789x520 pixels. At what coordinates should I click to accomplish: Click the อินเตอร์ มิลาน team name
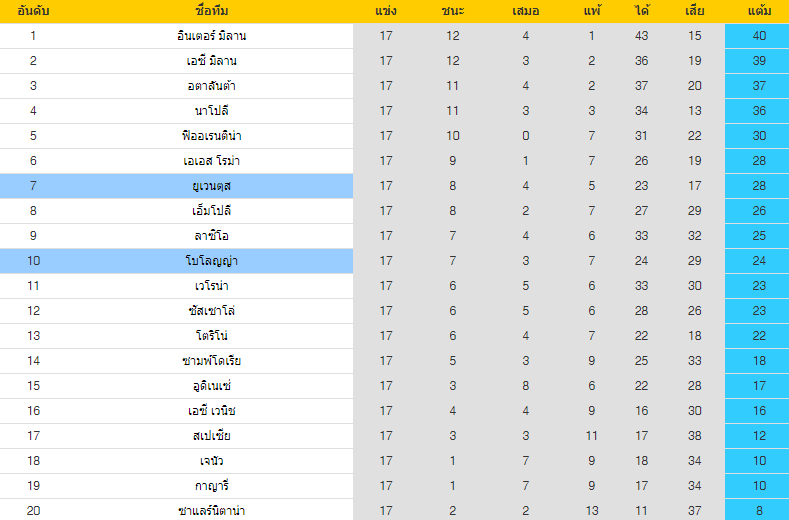(x=210, y=36)
